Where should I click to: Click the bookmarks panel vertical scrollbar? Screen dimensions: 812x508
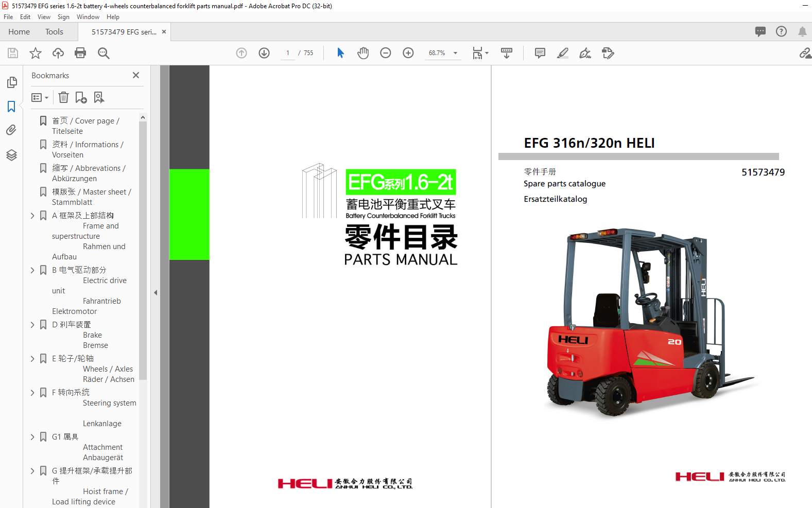pos(143,251)
